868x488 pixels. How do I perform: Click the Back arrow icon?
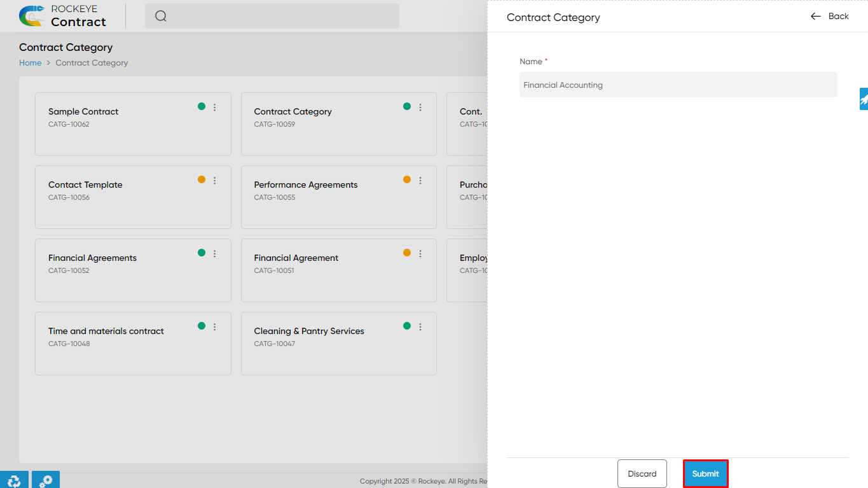[x=816, y=17]
